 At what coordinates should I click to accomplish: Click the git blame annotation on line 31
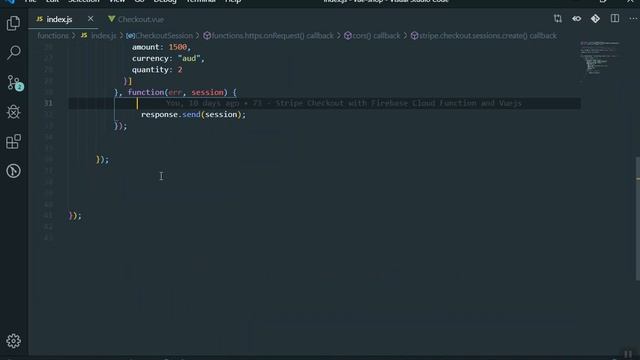(x=343, y=103)
